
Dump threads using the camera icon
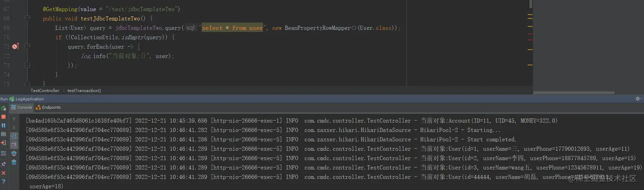3,134
